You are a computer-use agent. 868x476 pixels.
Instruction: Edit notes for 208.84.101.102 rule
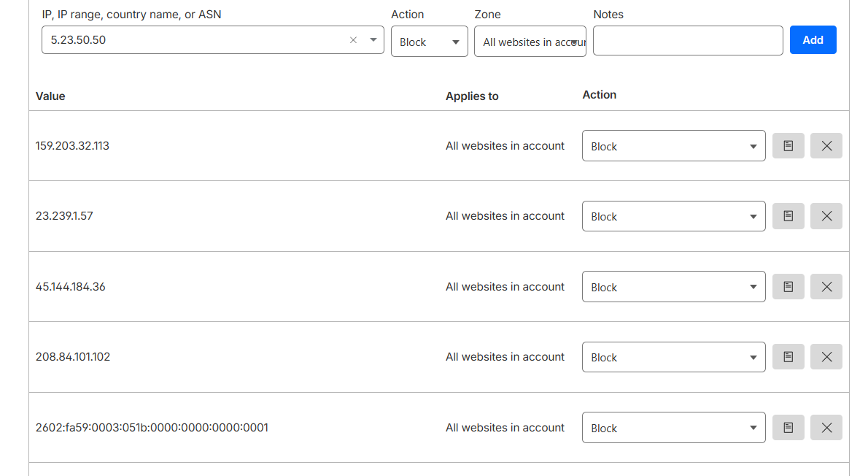point(788,357)
